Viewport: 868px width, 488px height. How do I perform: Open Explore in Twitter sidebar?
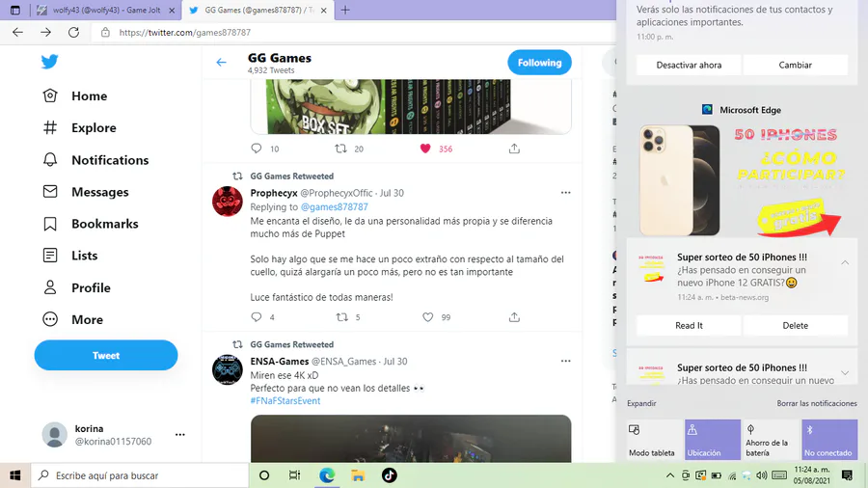click(x=80, y=128)
